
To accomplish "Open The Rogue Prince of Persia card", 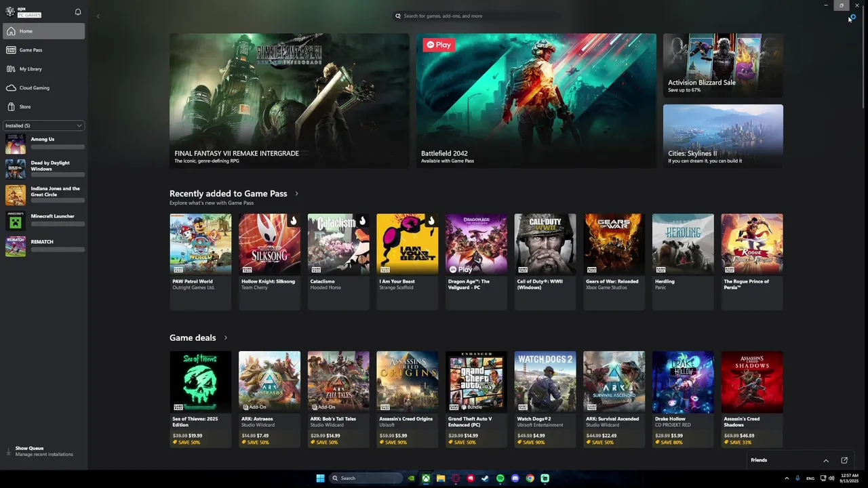I will (x=752, y=262).
